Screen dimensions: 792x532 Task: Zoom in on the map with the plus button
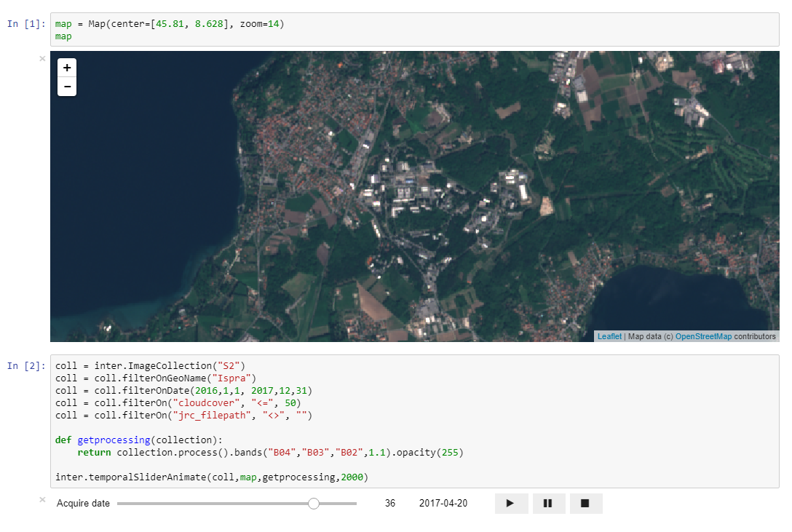(67, 68)
